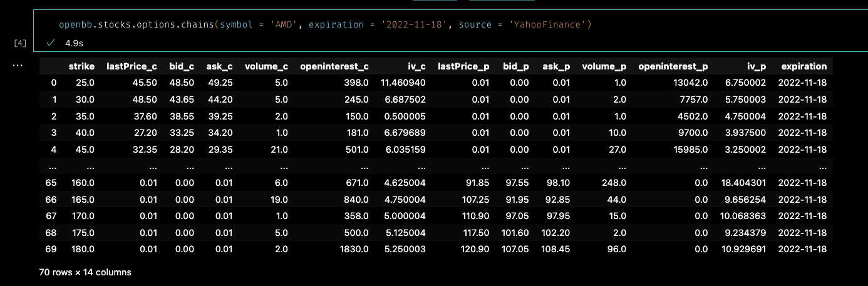Click the lastPrice_p column header
868x286 pixels.
pos(463,66)
